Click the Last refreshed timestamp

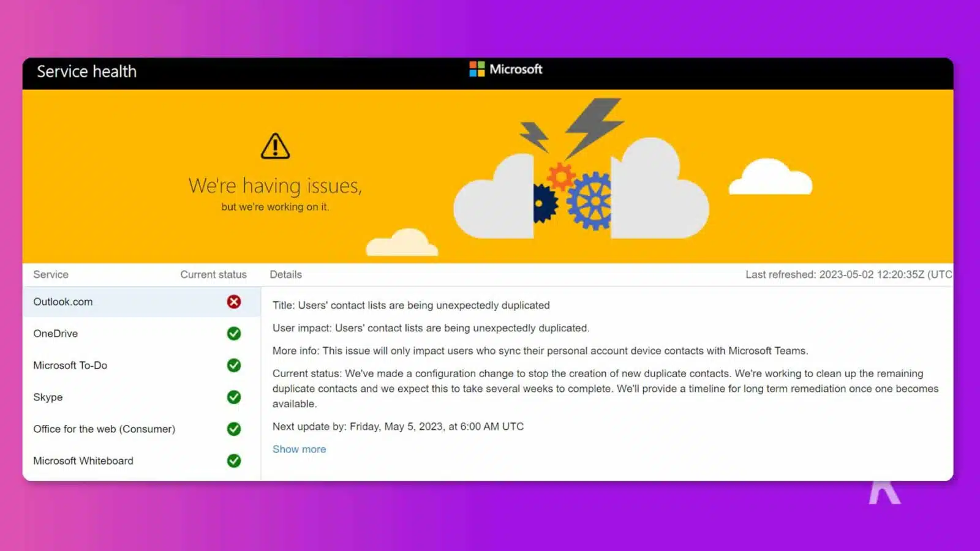[849, 275]
